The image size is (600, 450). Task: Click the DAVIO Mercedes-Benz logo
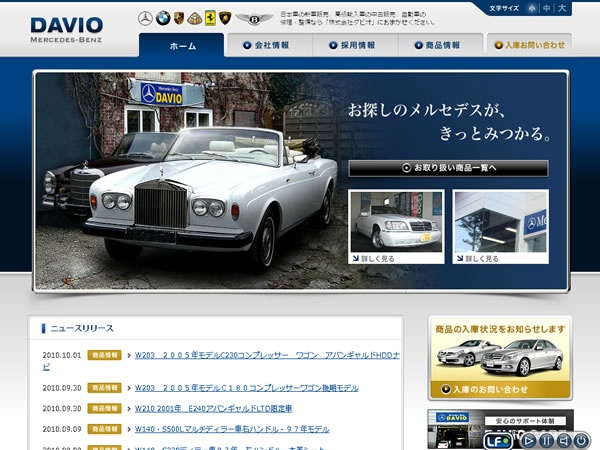click(66, 30)
